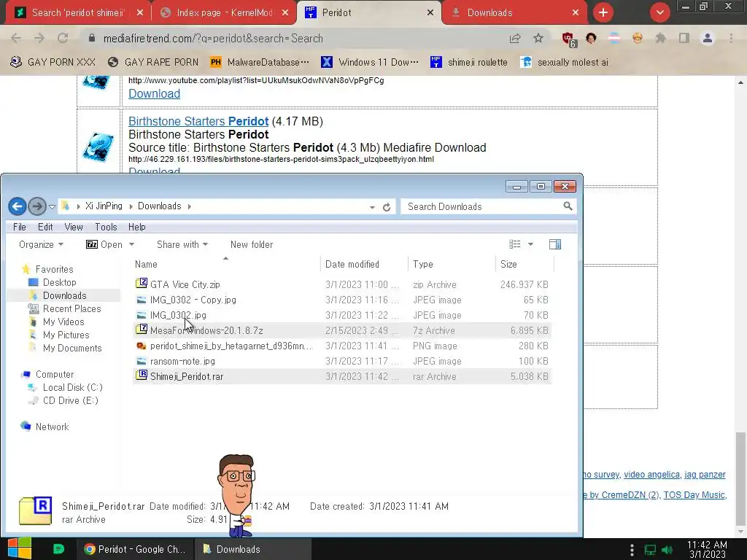
Task: Open My Documents in sidebar
Action: coord(72,348)
